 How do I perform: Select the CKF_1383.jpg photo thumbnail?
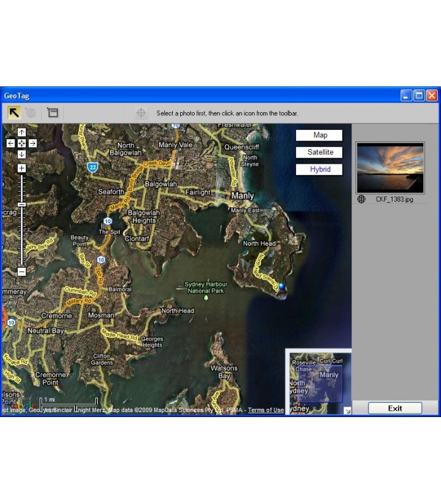click(x=390, y=168)
